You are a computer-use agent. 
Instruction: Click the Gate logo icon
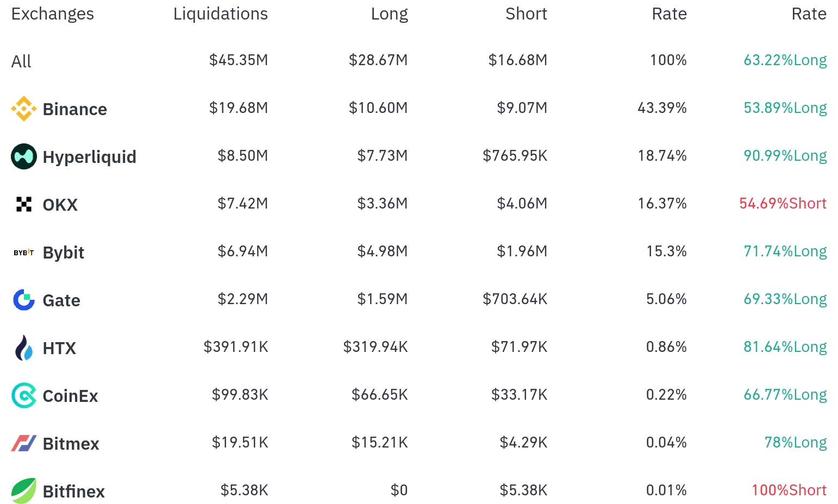pos(24,300)
